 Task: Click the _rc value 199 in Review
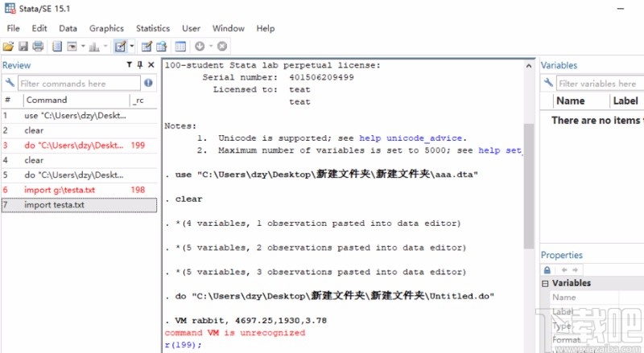pos(138,146)
